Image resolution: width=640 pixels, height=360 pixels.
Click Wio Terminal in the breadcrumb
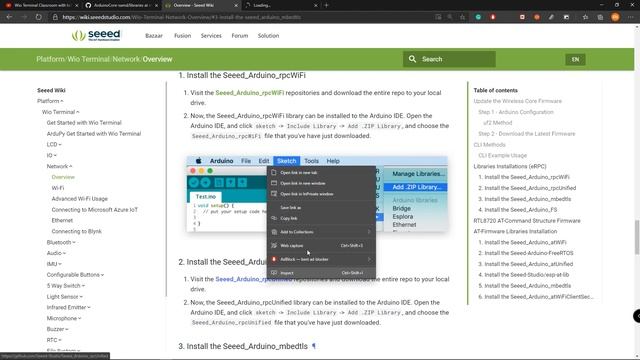tap(89, 59)
